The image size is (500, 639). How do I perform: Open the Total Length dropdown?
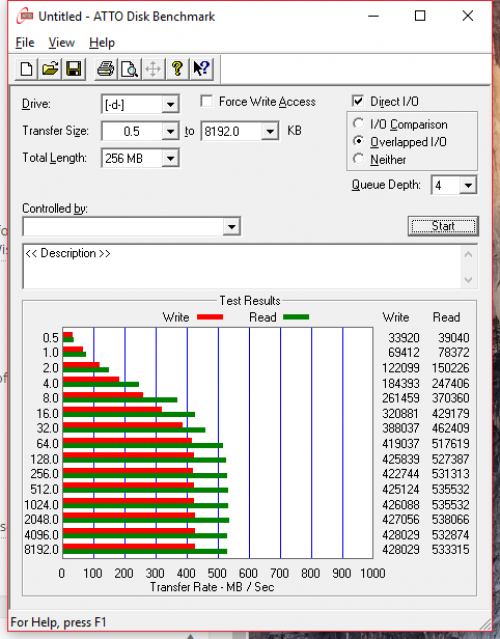click(170, 158)
